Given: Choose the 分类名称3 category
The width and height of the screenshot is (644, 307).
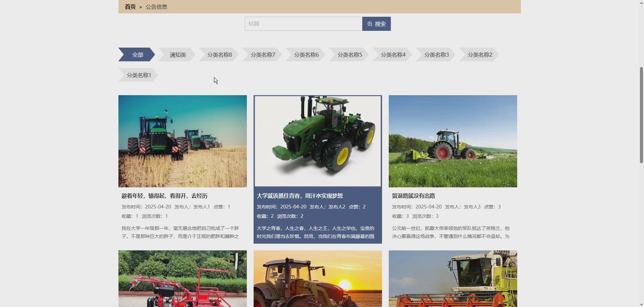Looking at the screenshot, I should [436, 54].
